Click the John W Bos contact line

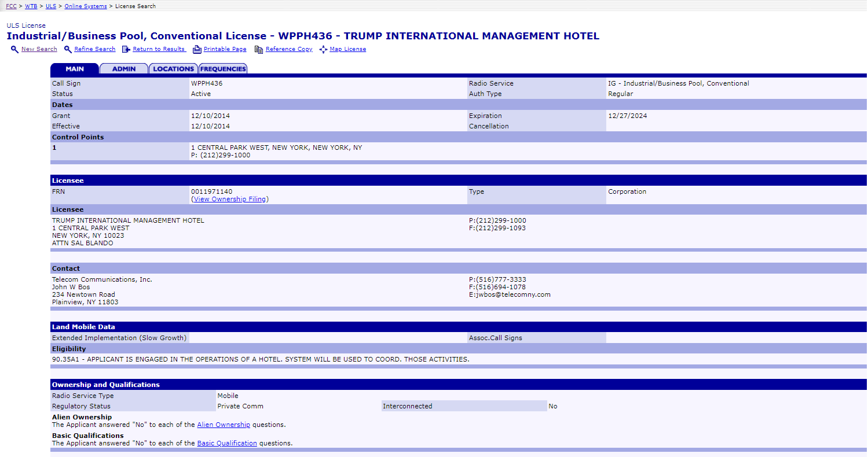[71, 287]
